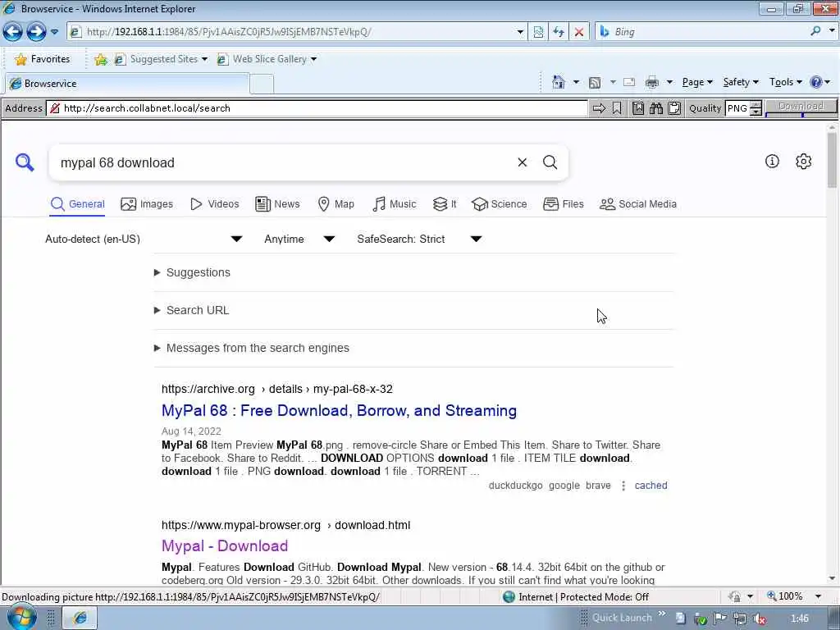Click the RSS feeds icon

pos(595,83)
